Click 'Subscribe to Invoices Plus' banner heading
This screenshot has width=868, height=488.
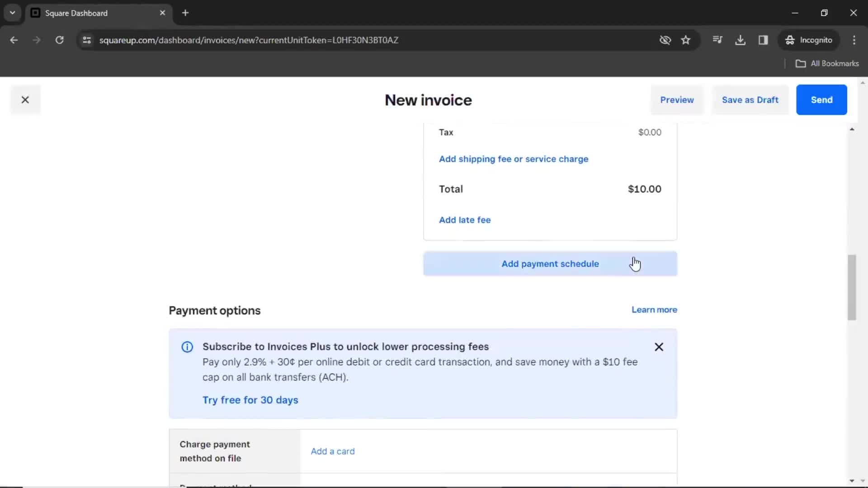[345, 347]
